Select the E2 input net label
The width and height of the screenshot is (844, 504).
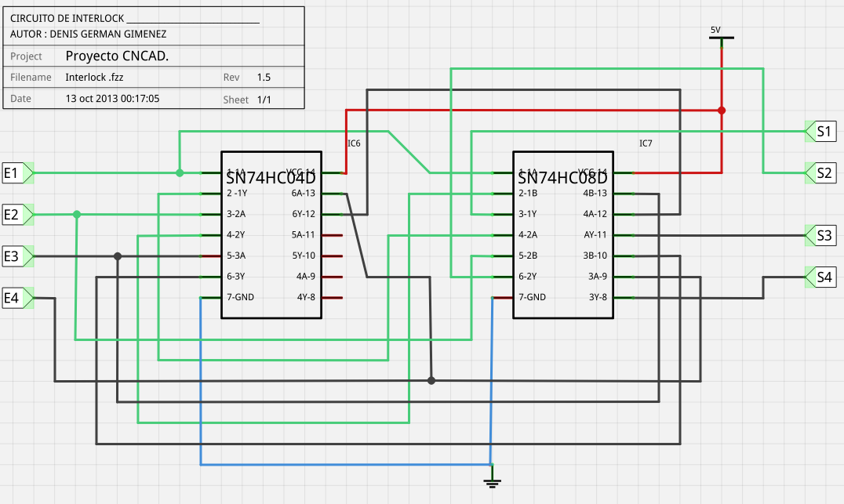(x=18, y=215)
